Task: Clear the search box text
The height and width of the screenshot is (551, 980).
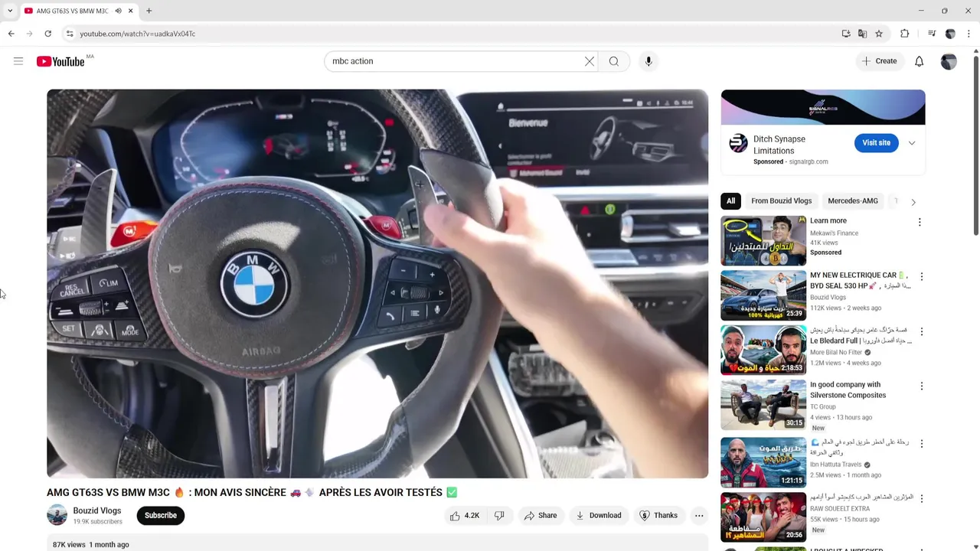Action: click(590, 61)
